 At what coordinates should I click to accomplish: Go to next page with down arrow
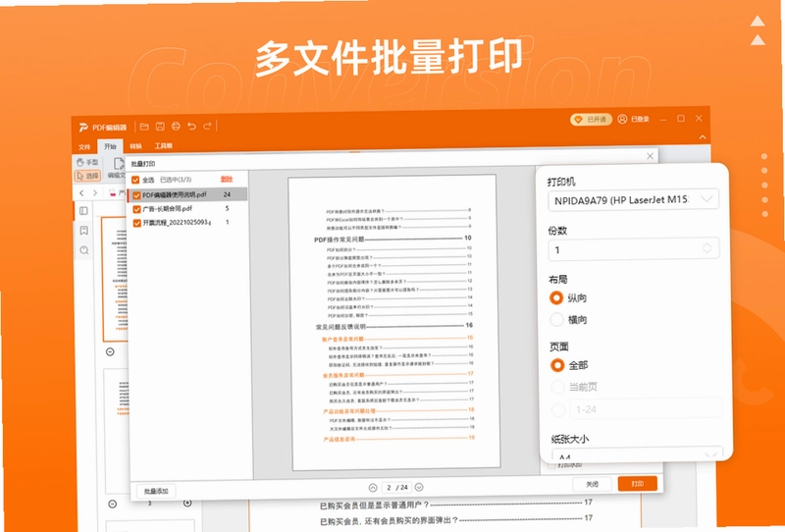(x=419, y=487)
